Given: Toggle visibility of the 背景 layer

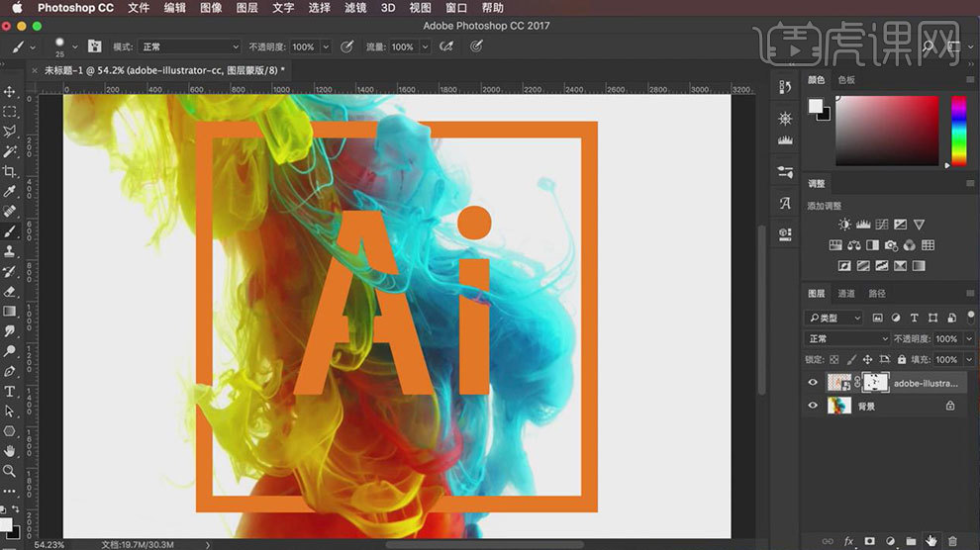Looking at the screenshot, I should pyautogui.click(x=814, y=406).
